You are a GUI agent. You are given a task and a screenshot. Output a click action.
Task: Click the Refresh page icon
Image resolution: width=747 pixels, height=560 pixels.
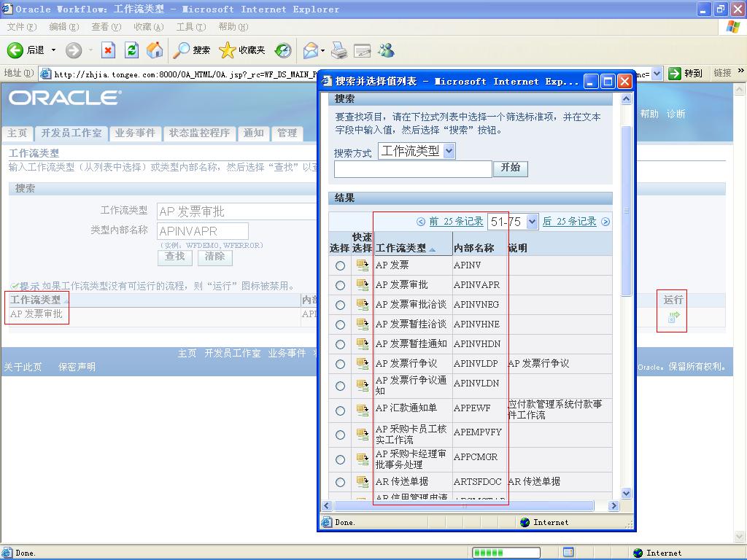[x=131, y=50]
